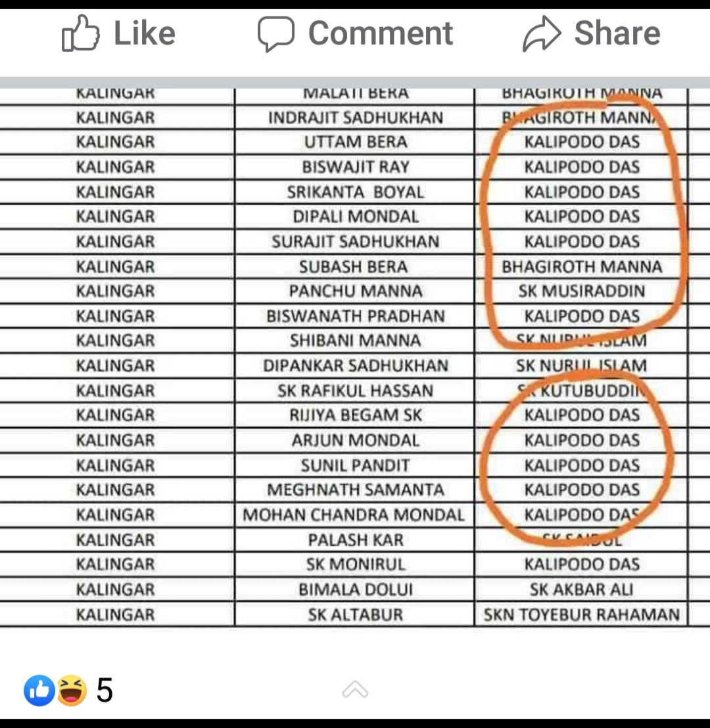710x728 pixels.
Task: Select the MOHAN CHANDRA MONDAL name cell
Action: pyautogui.click(x=354, y=514)
